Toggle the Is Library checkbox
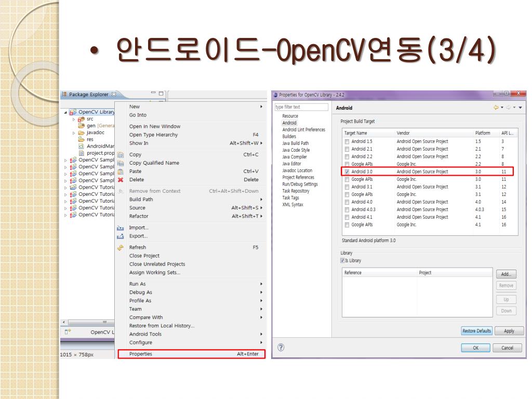 (x=342, y=261)
